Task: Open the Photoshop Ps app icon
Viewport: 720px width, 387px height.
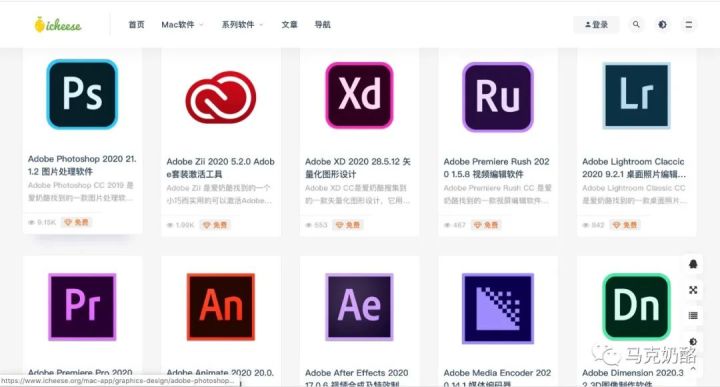Action: point(82,94)
